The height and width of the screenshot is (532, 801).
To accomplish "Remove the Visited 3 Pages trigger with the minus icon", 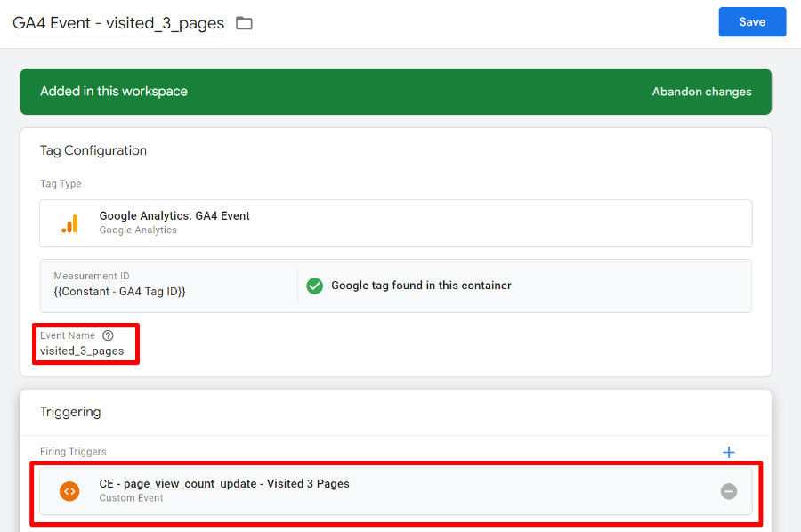I will pyautogui.click(x=729, y=491).
